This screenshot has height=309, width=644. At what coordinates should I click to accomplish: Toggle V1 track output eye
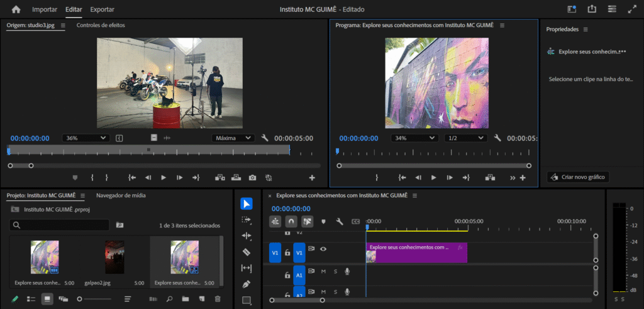[x=323, y=249]
